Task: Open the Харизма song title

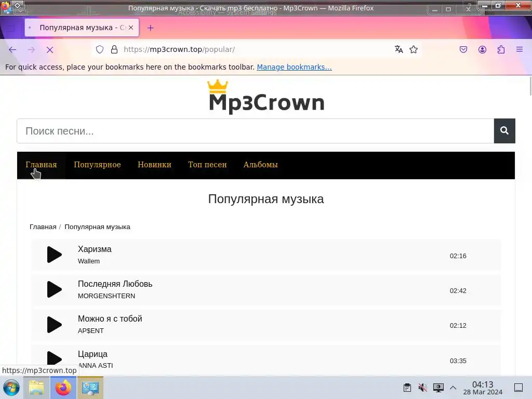Action: click(x=95, y=249)
